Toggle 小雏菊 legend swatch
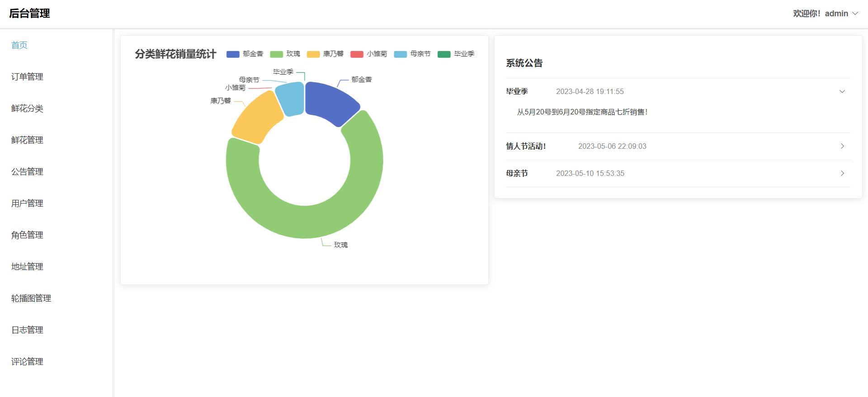This screenshot has height=397, width=868. coord(357,54)
